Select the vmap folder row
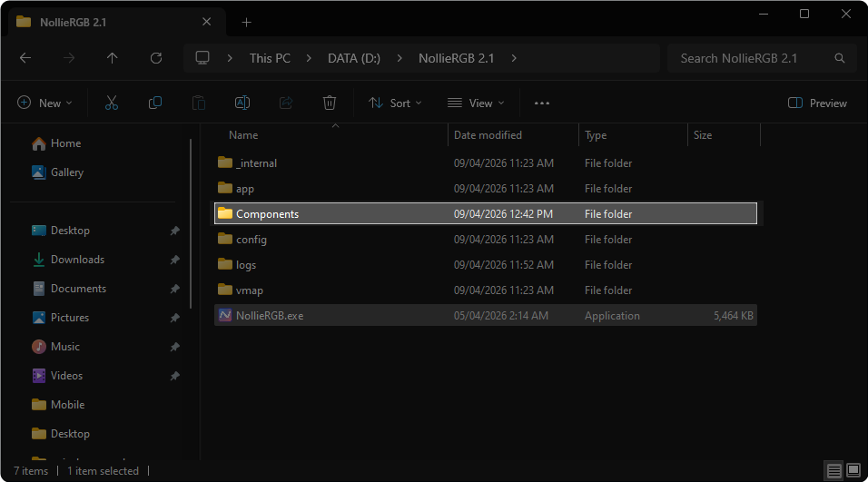 (x=486, y=290)
